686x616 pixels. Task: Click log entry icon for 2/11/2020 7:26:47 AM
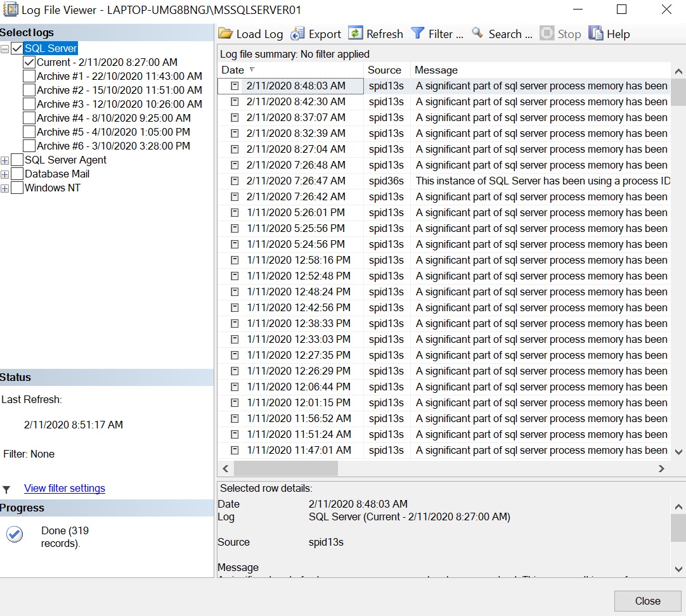[x=235, y=181]
